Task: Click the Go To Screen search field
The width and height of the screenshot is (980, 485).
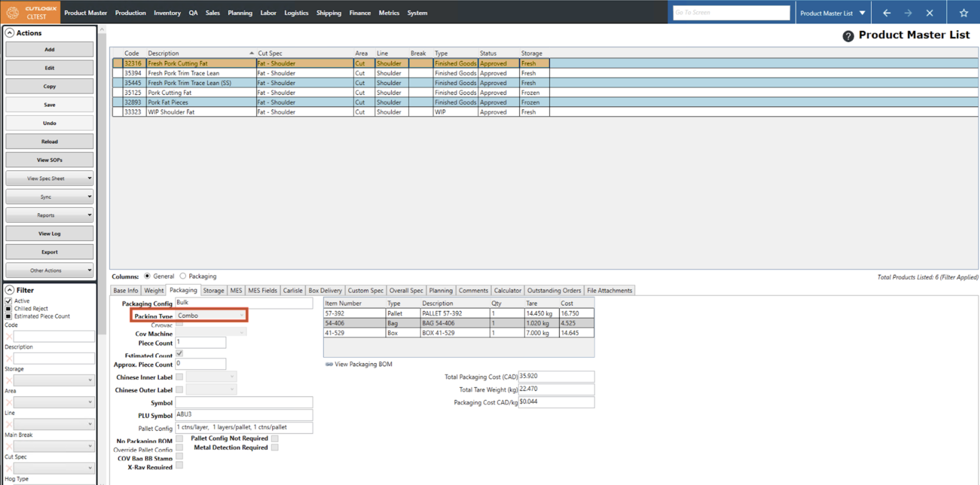Action: 731,13
